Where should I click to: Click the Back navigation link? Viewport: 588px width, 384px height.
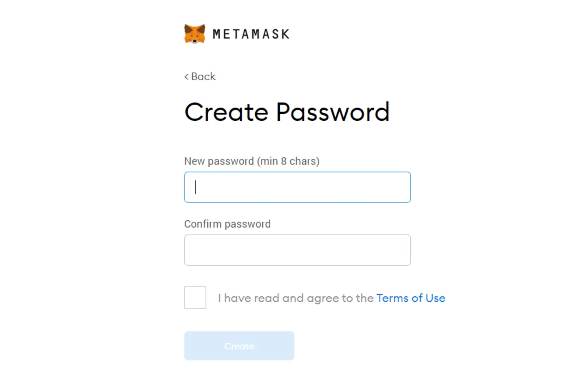pos(200,76)
